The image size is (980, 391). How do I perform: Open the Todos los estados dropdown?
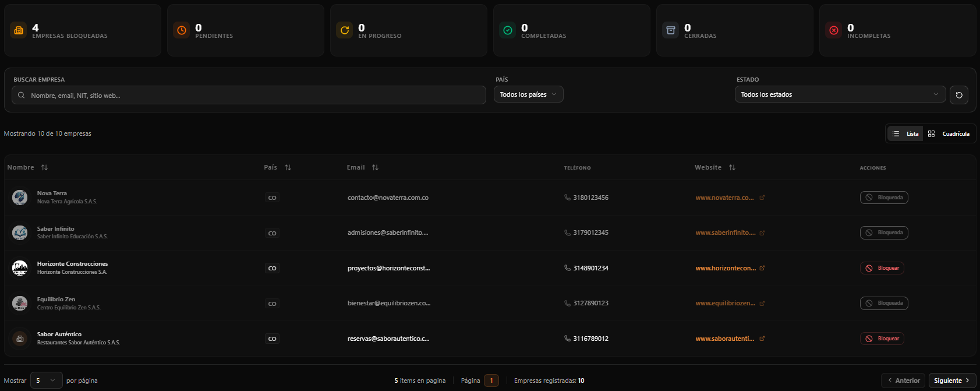(840, 94)
